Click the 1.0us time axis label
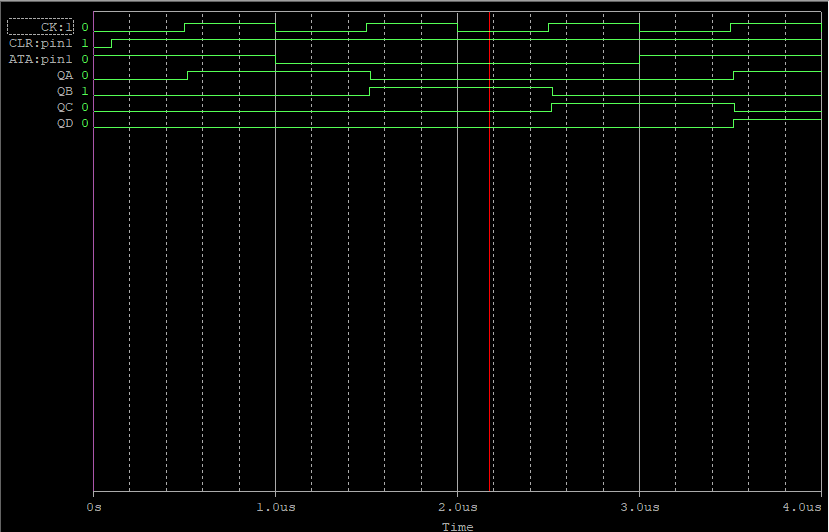The height and width of the screenshot is (532, 829). point(276,507)
